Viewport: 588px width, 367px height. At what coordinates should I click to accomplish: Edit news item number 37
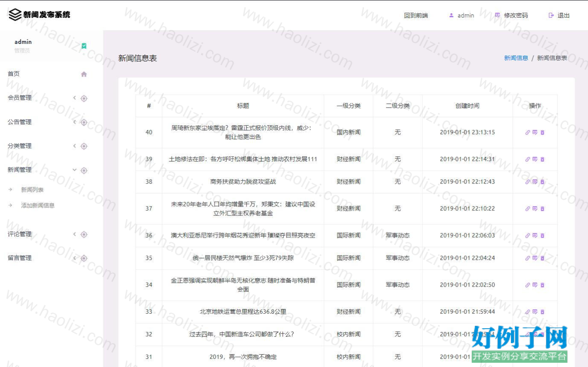[x=535, y=209]
